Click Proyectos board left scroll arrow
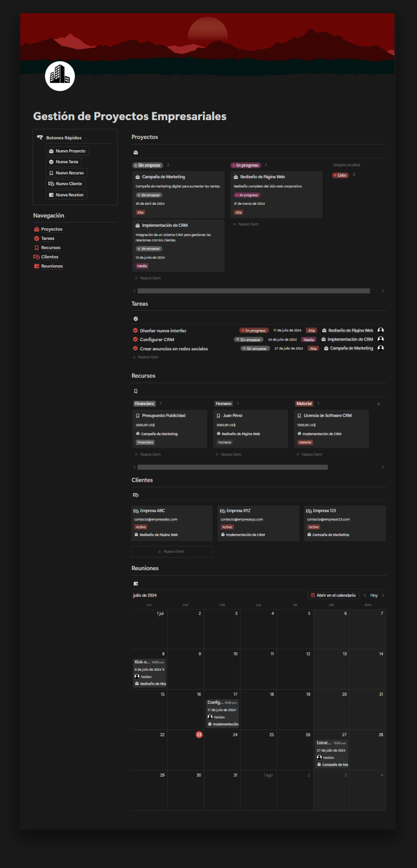The height and width of the screenshot is (868, 417). pos(134,291)
